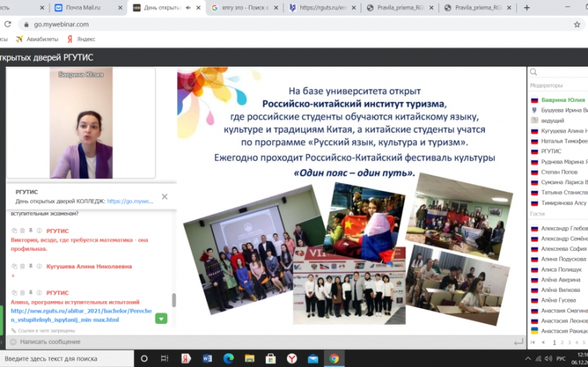
Task: Reload the go.mywebinar.com page
Action: pos(7,24)
